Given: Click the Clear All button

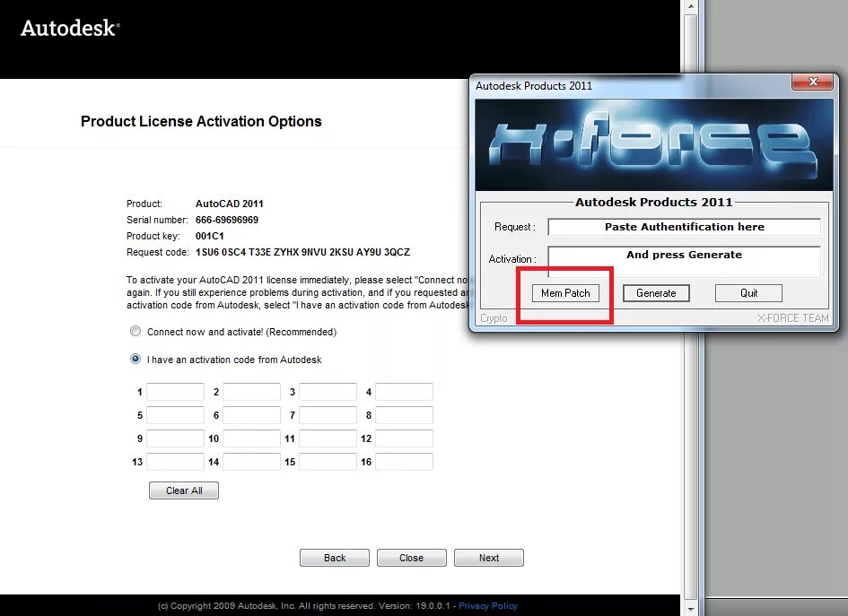Looking at the screenshot, I should tap(184, 490).
